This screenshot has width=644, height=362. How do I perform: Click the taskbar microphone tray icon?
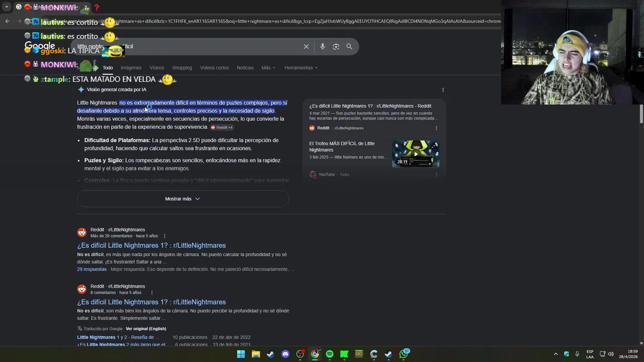[x=577, y=354]
